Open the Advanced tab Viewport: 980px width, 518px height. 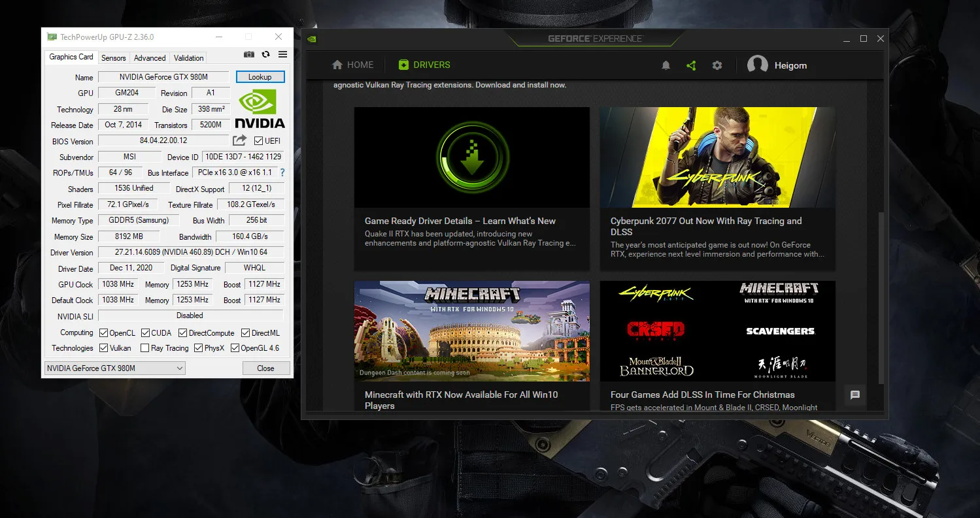click(150, 57)
